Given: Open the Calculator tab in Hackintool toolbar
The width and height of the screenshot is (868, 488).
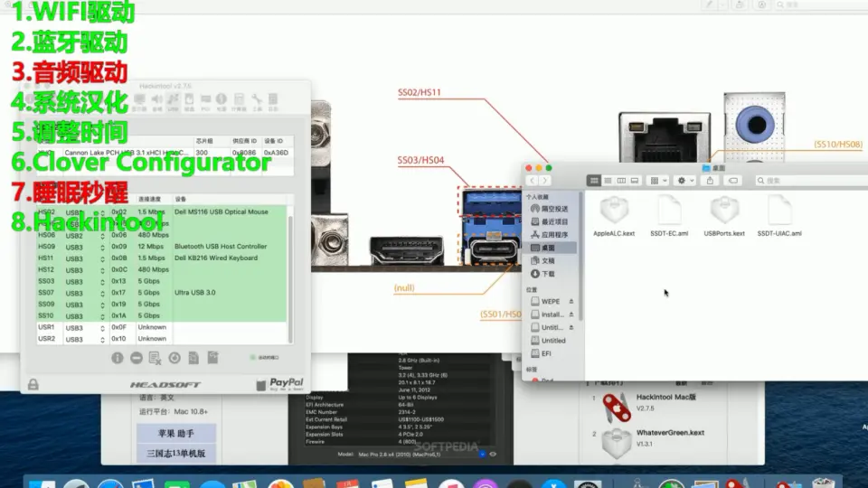Looking at the screenshot, I should point(239,102).
